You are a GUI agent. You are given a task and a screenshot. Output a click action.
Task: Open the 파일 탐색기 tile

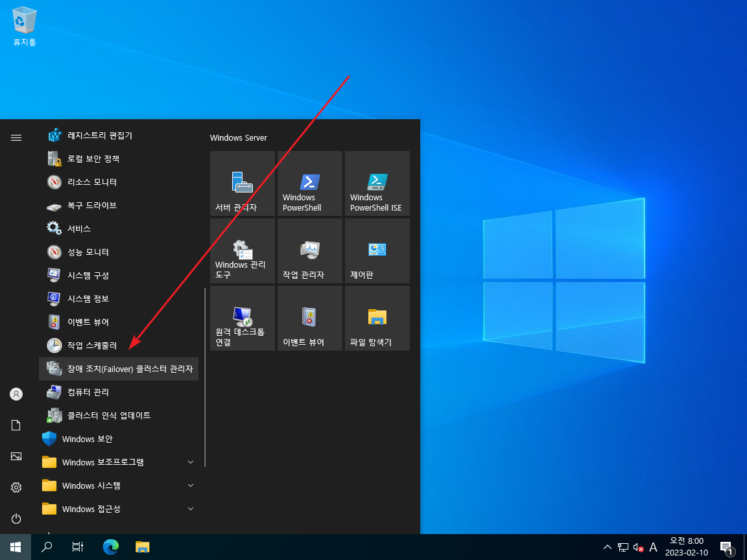377,318
